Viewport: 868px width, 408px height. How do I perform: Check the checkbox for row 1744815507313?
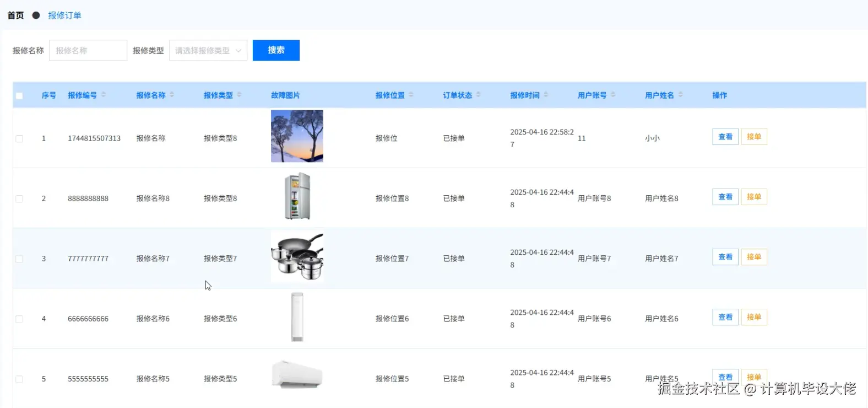[19, 138]
